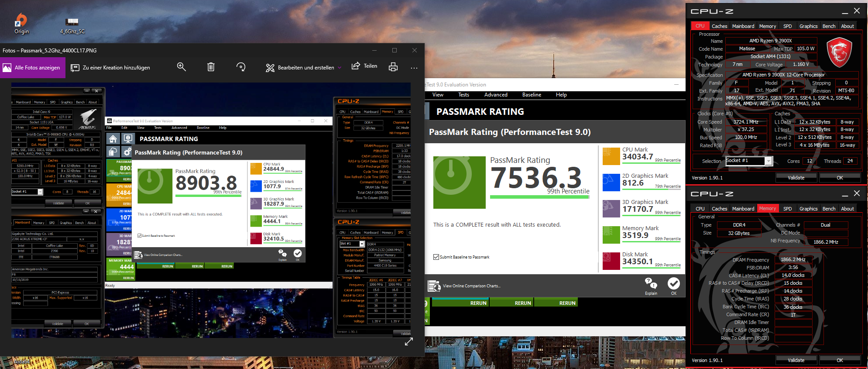Switch to SPD tab in lower CPU-Z
868x369 pixels.
click(787, 209)
